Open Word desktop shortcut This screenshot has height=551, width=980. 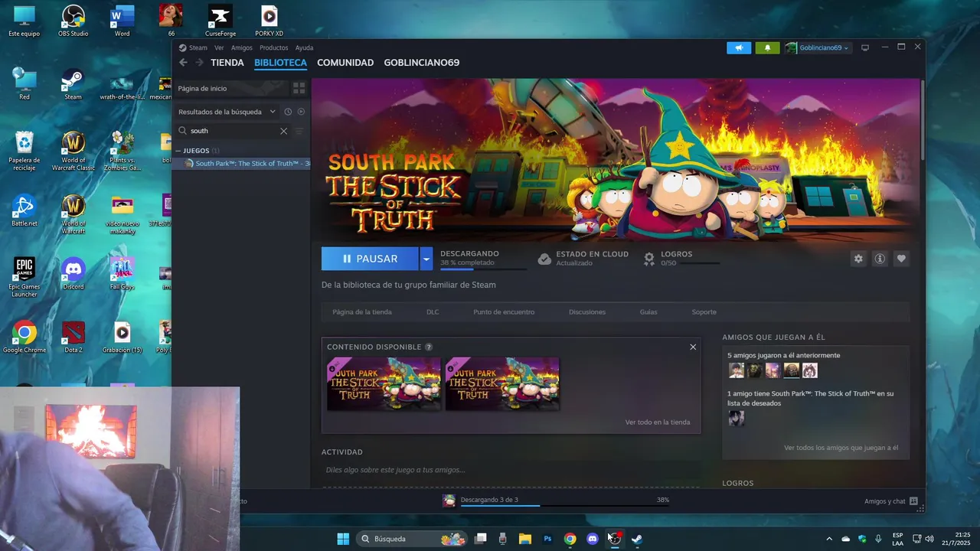click(122, 21)
